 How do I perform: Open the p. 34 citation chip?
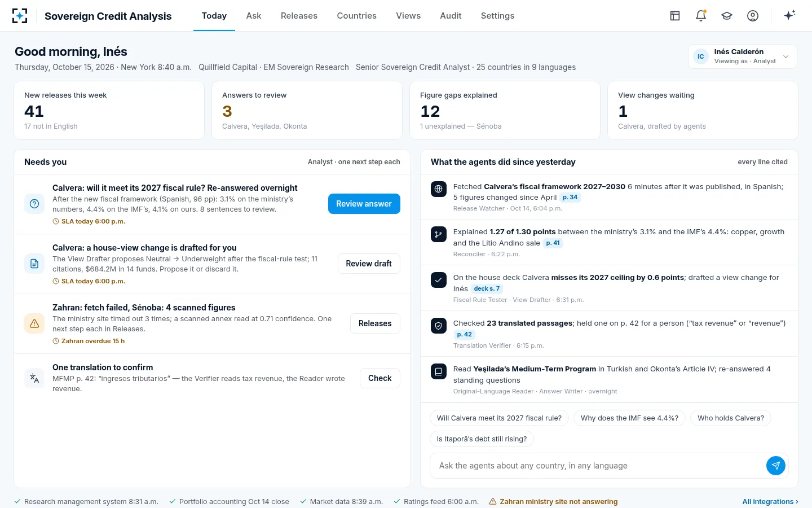(570, 198)
